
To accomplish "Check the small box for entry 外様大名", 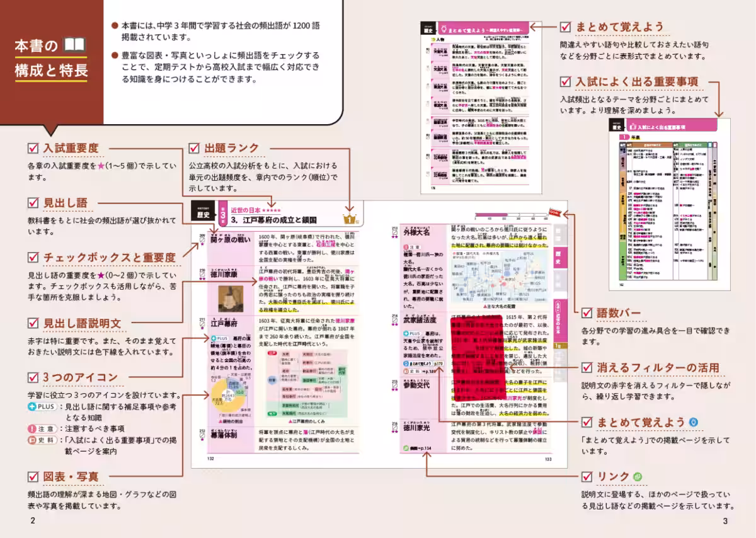I will click(395, 233).
